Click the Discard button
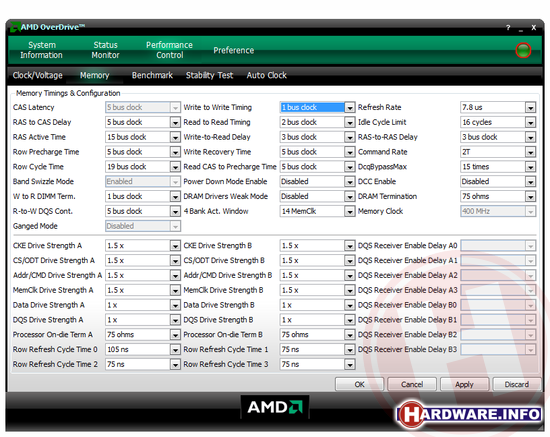This screenshot has width=550, height=437. tap(517, 384)
